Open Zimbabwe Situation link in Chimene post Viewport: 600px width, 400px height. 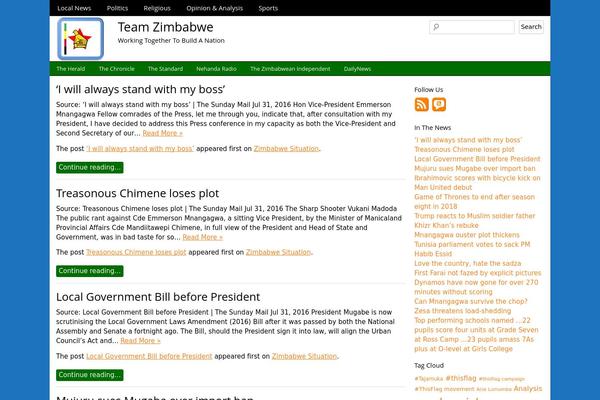pyautogui.click(x=278, y=252)
